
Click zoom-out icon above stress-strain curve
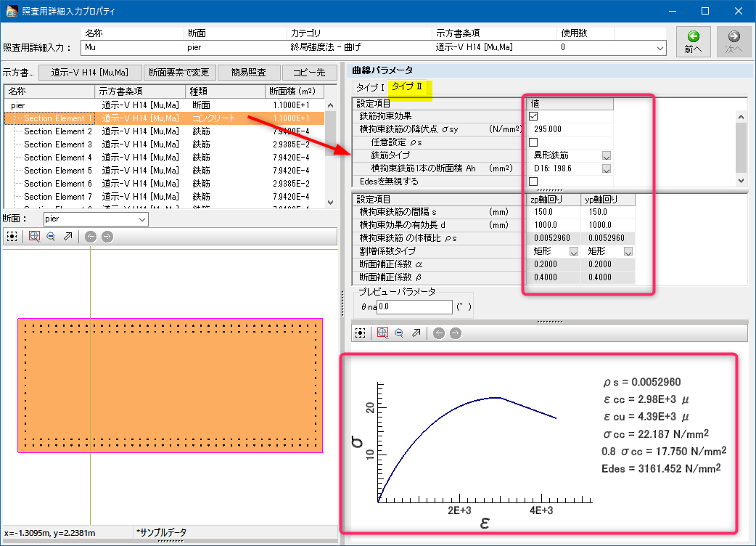click(399, 333)
